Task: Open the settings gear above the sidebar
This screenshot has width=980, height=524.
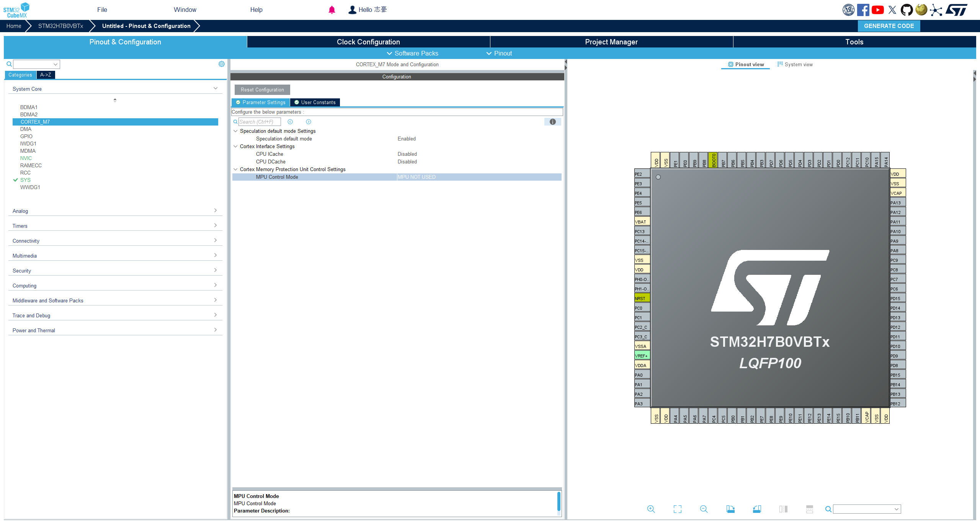Action: pos(222,64)
